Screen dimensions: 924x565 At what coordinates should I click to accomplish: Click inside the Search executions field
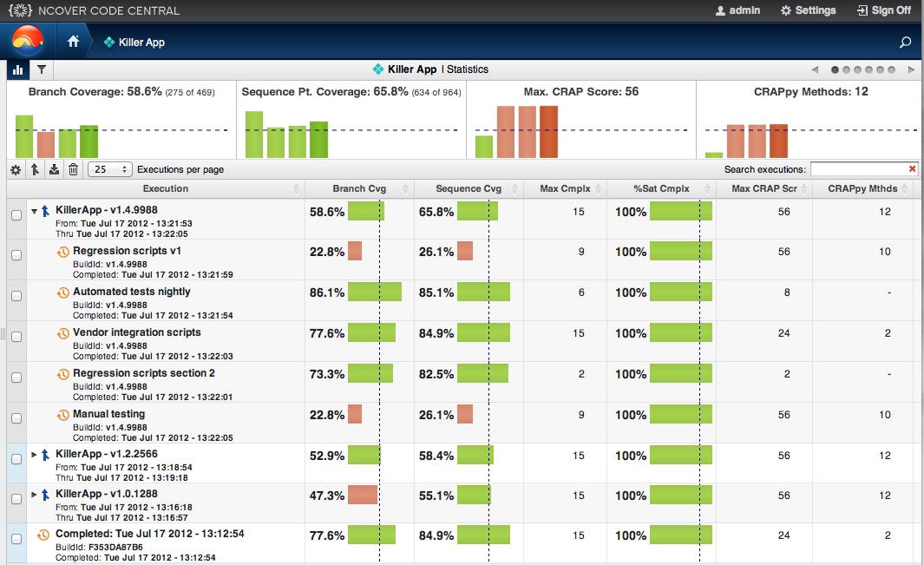[857, 169]
